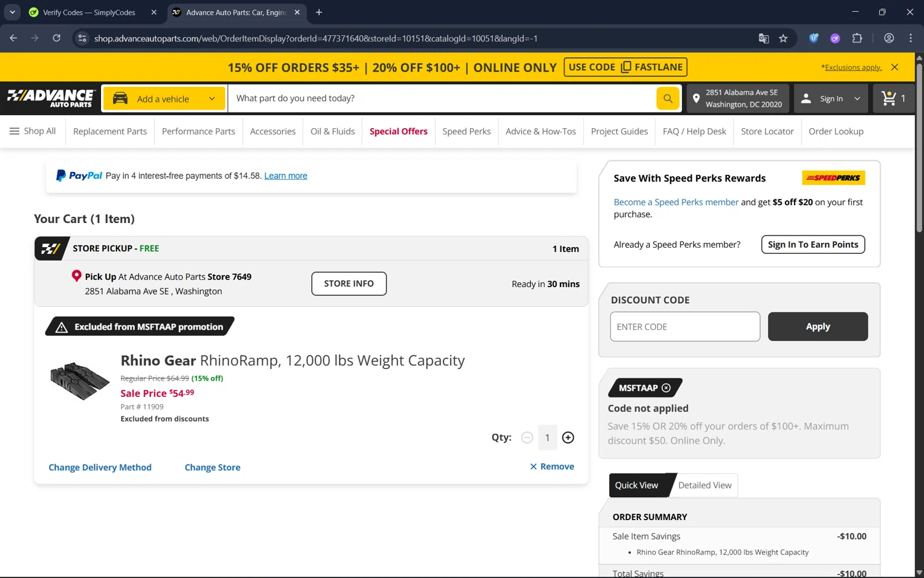Image resolution: width=924 pixels, height=578 pixels.
Task: Open the Chrome profile icon
Action: click(x=889, y=38)
